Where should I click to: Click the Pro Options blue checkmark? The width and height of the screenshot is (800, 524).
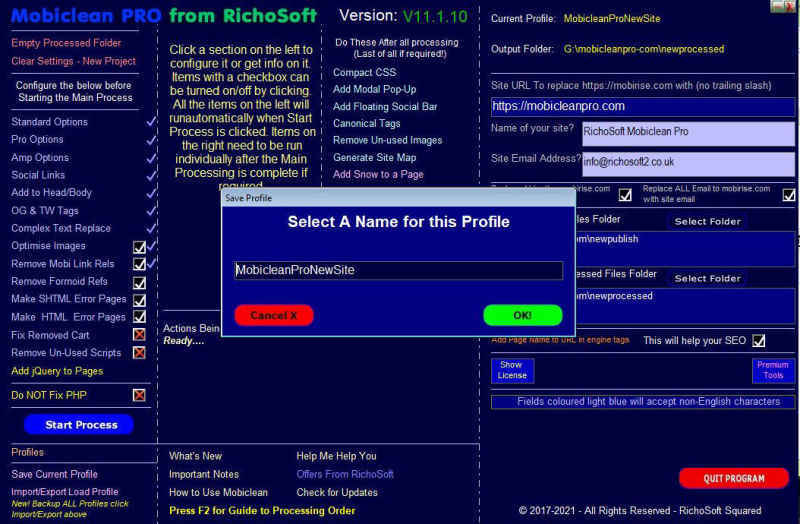coord(151,140)
